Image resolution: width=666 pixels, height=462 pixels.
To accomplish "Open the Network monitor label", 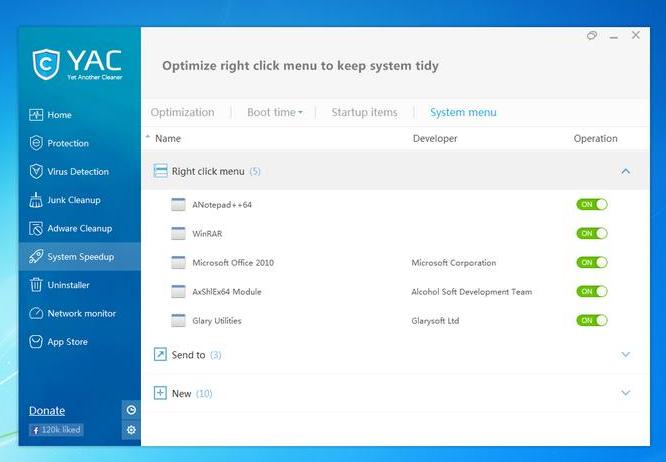I will [82, 313].
